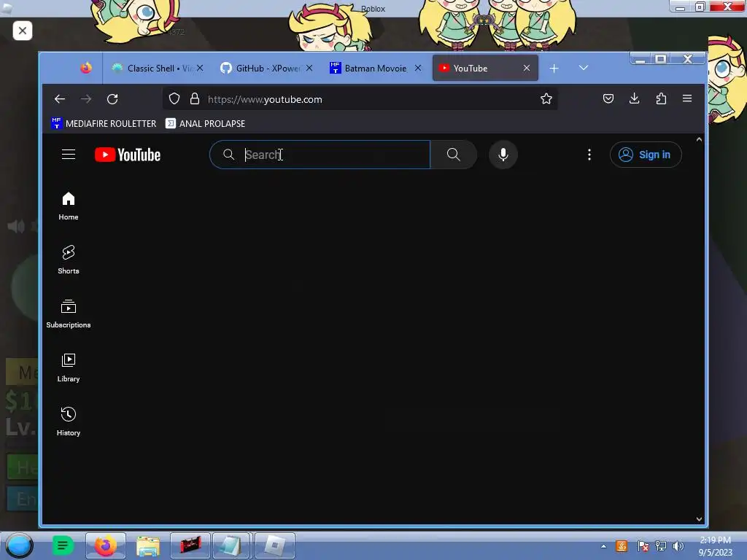Open Shorts from the sidebar
The width and height of the screenshot is (747, 560).
pos(69,260)
